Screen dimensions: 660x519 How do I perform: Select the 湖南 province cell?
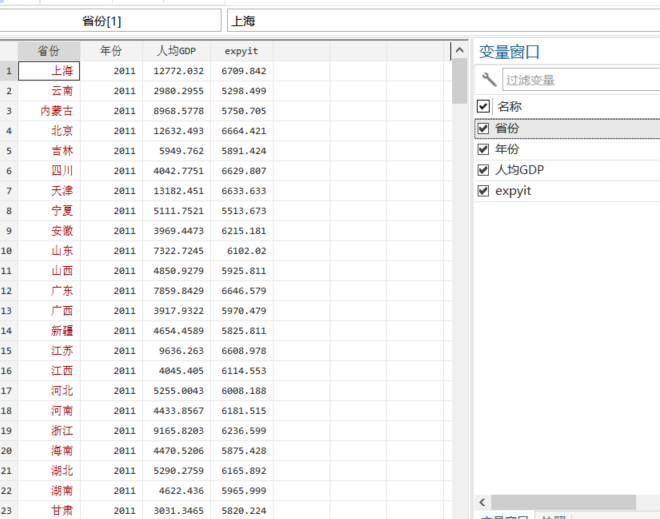[49, 491]
